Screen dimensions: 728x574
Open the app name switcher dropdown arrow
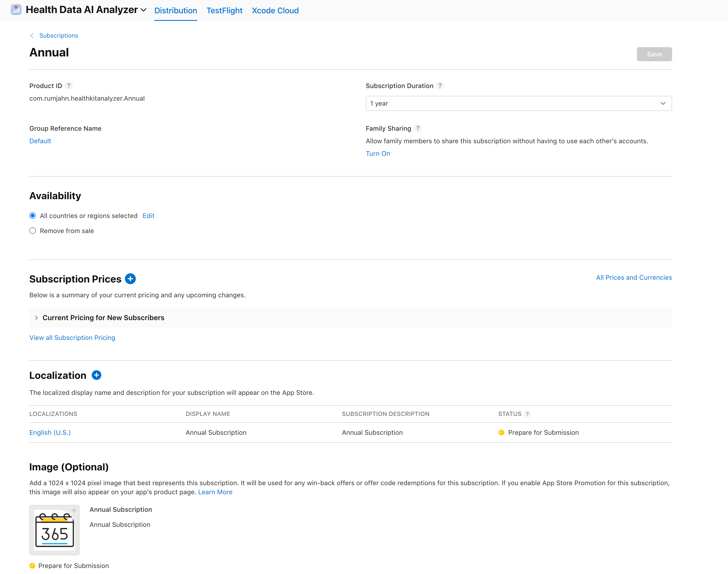(x=143, y=10)
